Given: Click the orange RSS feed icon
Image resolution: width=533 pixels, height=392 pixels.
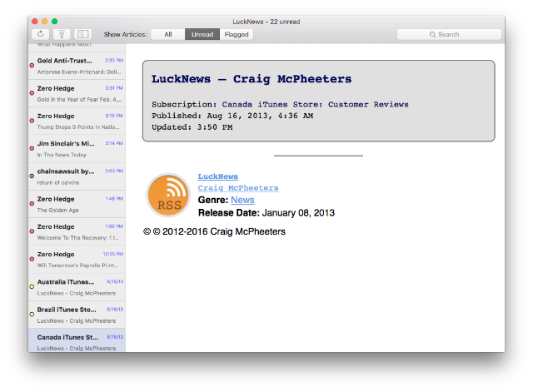Looking at the screenshot, I should click(x=168, y=195).
